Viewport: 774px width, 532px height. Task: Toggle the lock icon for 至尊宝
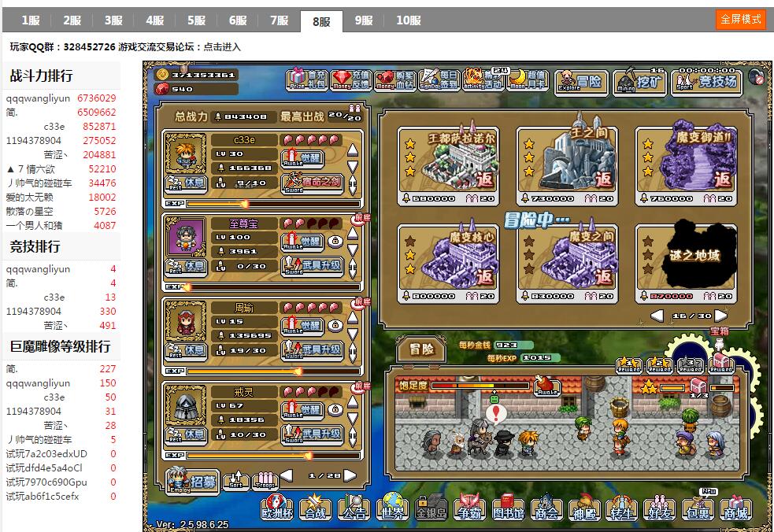click(335, 242)
